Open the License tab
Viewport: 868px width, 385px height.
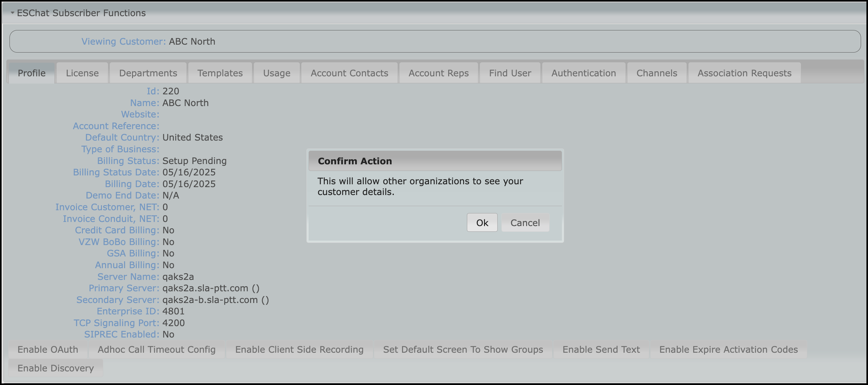tap(82, 73)
